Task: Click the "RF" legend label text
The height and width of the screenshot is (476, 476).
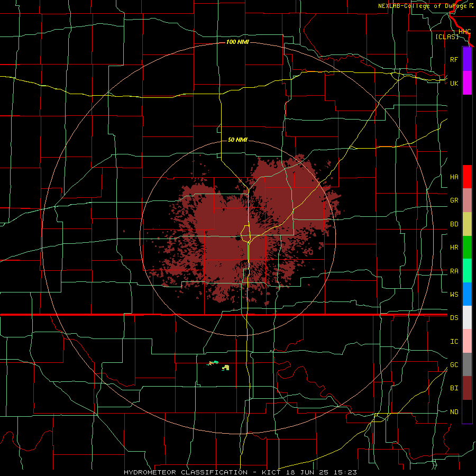Action: pyautogui.click(x=454, y=59)
